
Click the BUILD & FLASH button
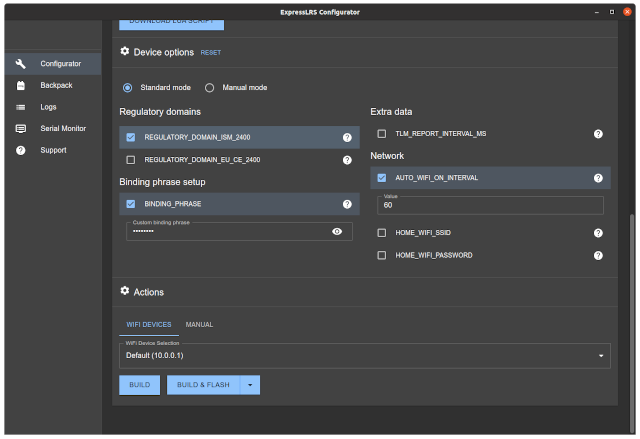tap(203, 385)
